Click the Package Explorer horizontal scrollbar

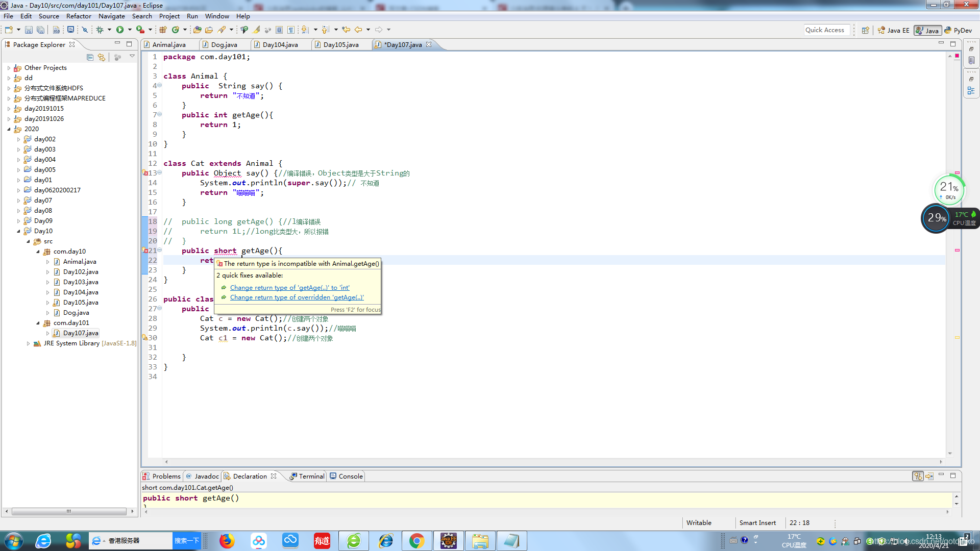tap(69, 511)
